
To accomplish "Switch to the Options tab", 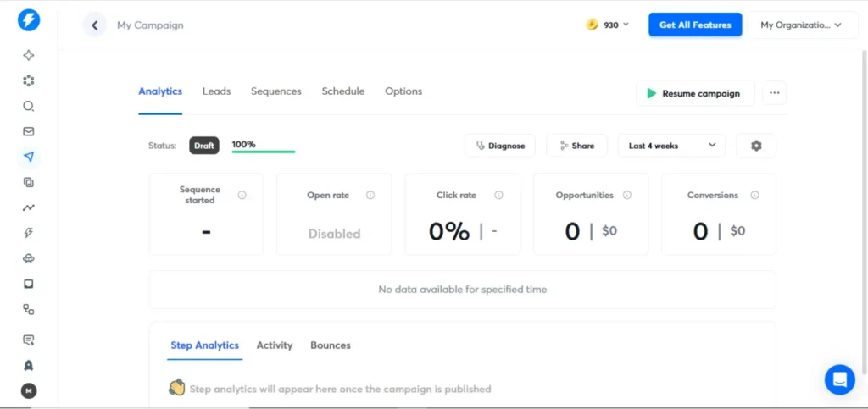I will (x=403, y=91).
